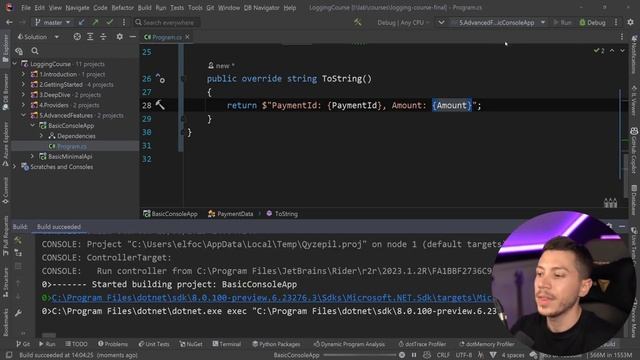Click the Push green arrow icon

(x=96, y=22)
